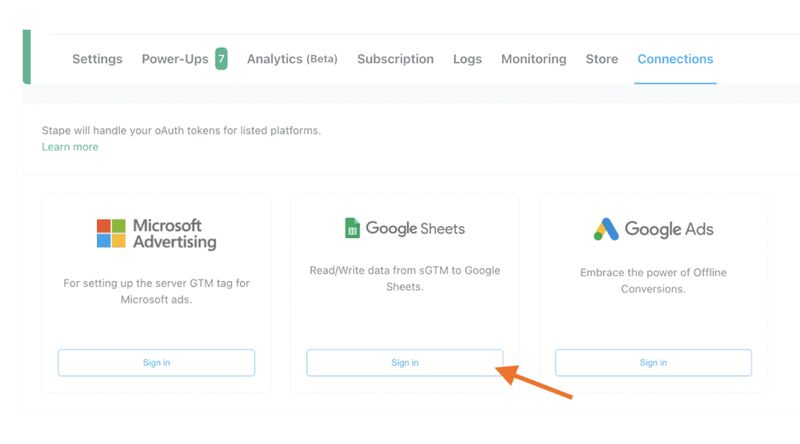Open the Monitoring tab
Screen dimensions: 800x444
(534, 59)
